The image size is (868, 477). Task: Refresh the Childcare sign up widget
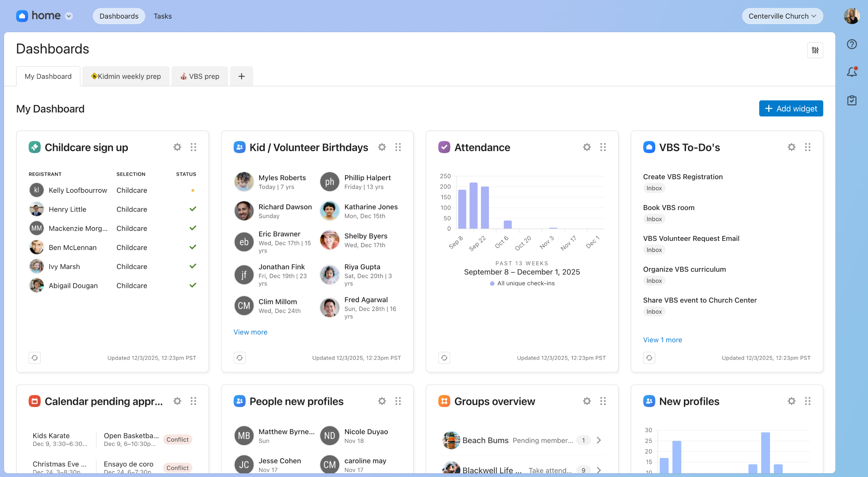pos(35,358)
